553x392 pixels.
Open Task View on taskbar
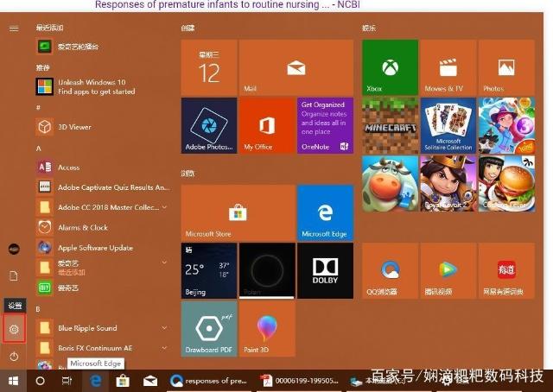coord(67,381)
